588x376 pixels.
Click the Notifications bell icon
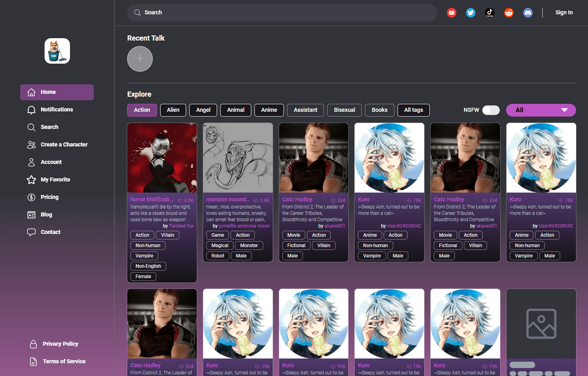point(31,110)
